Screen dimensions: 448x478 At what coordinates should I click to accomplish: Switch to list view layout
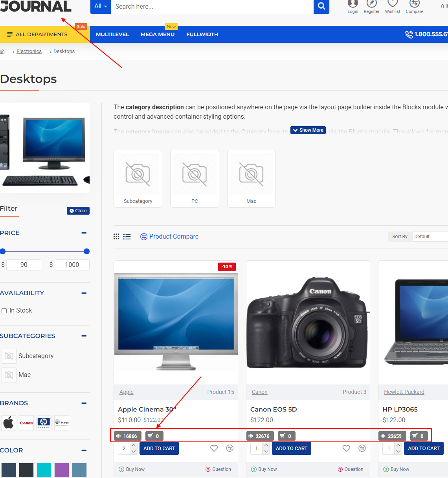[127, 236]
